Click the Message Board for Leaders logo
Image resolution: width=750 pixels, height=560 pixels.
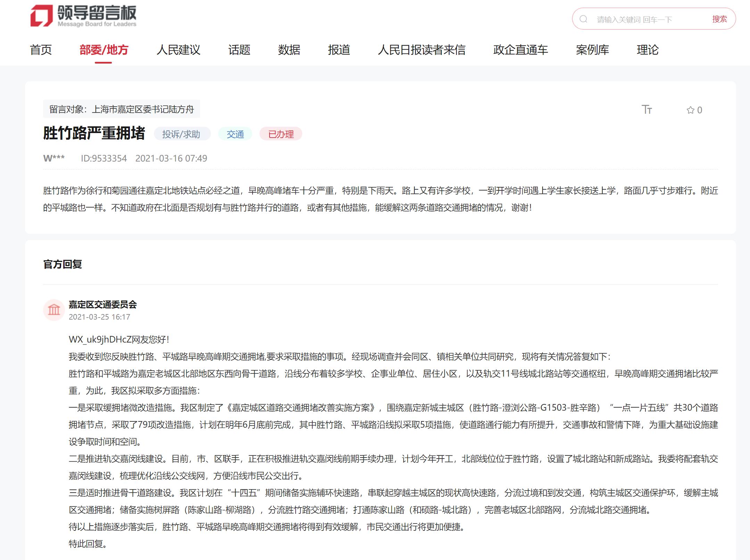click(83, 16)
